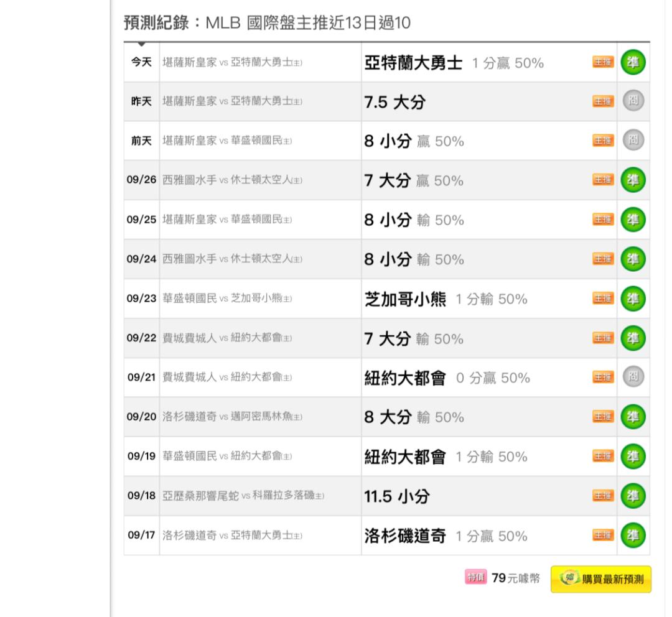The width and height of the screenshot is (672, 617).
Task: Select the 09/24 date cell
Action: pos(141,259)
